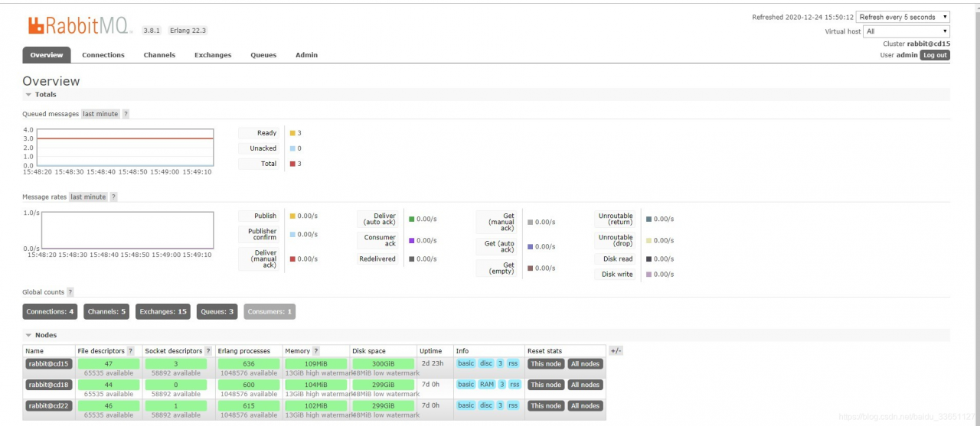The width and height of the screenshot is (980, 426).
Task: Click the 2d 23h uptime cell
Action: (x=432, y=363)
